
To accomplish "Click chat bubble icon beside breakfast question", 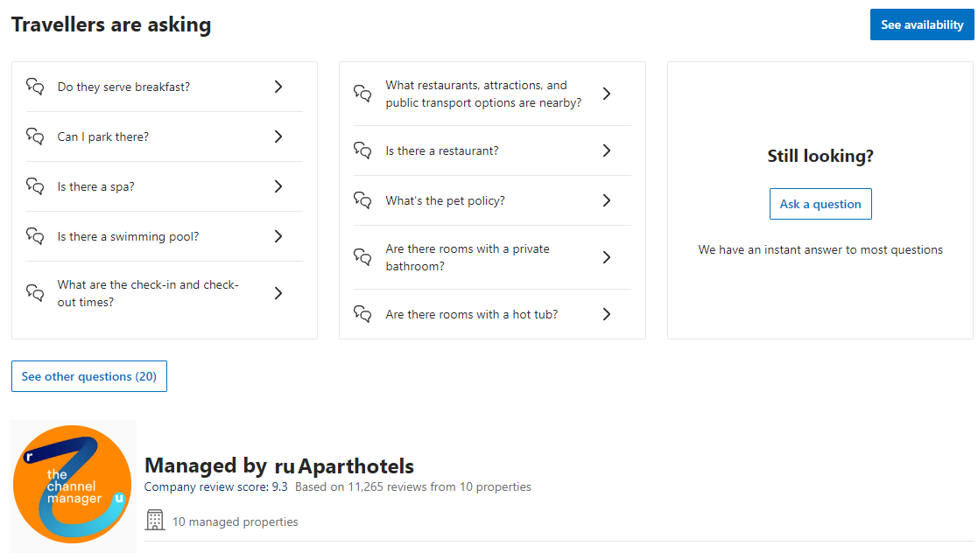I will click(x=35, y=87).
